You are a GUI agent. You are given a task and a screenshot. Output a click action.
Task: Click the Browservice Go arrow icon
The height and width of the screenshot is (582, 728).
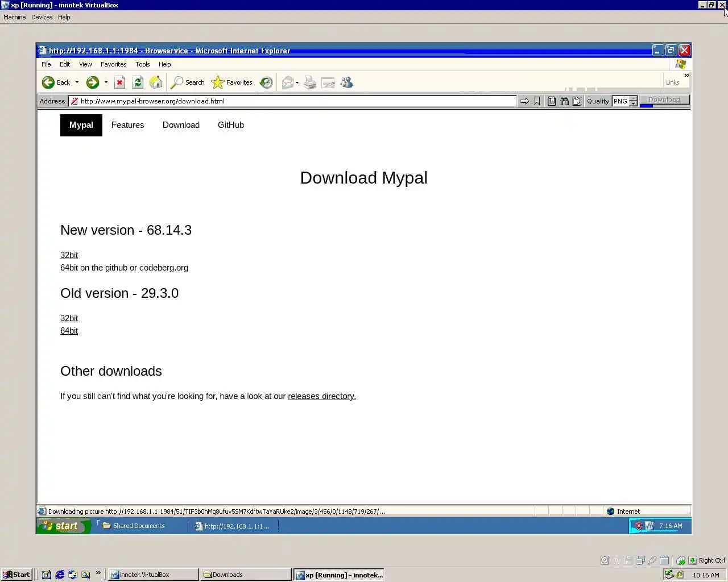(x=524, y=101)
